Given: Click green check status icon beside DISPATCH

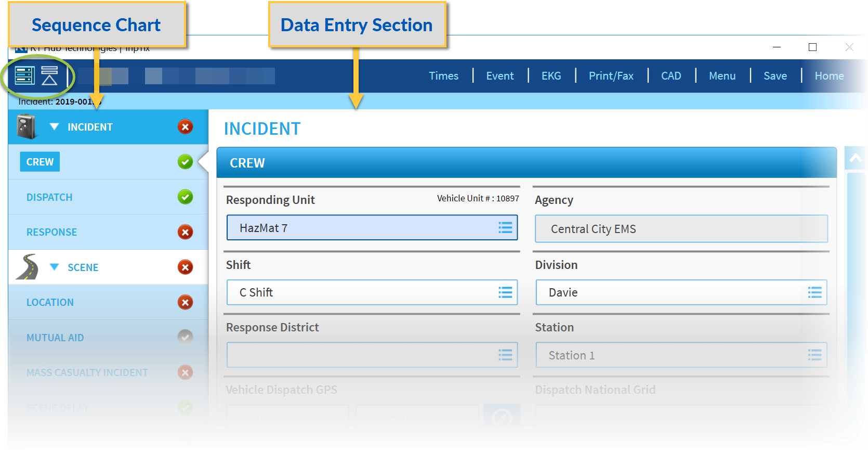Looking at the screenshot, I should [185, 197].
